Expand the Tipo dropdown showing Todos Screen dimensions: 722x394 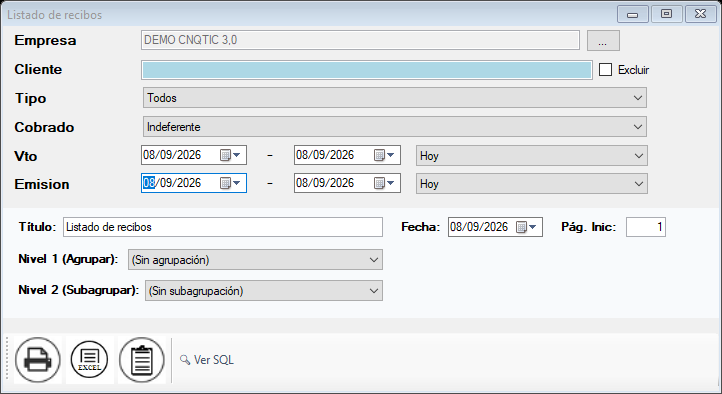[x=395, y=98]
